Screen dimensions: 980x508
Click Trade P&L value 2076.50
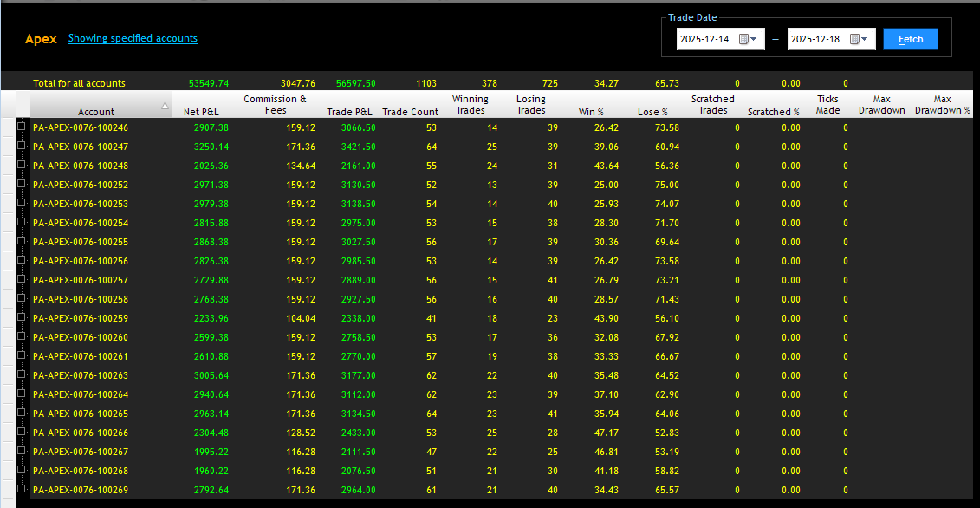tap(359, 471)
